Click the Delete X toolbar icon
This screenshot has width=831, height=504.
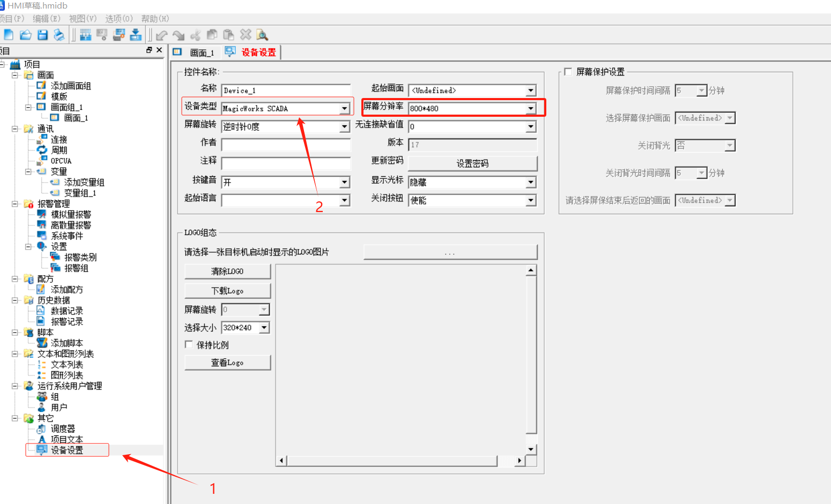[x=246, y=35]
